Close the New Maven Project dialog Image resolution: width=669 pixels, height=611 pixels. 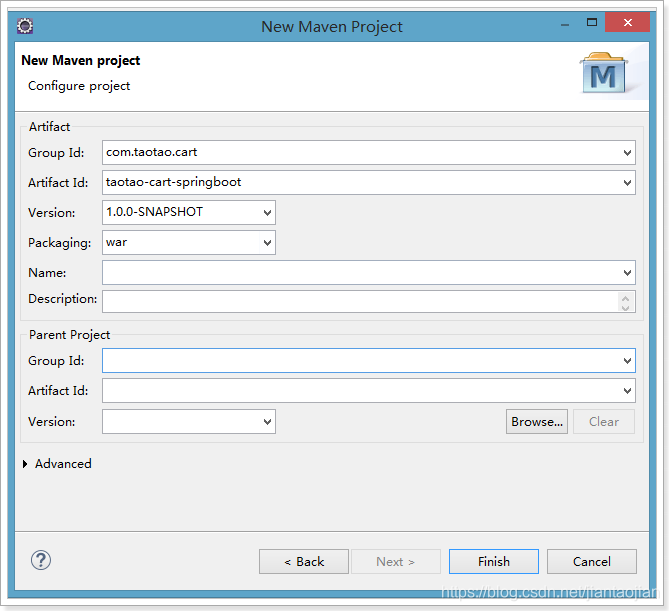coord(627,22)
